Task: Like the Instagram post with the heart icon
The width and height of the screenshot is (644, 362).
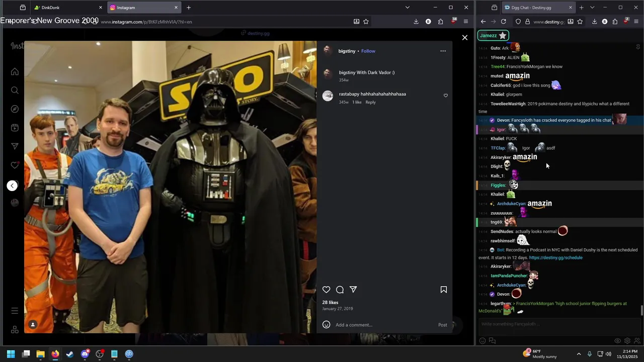Action: [x=327, y=290]
